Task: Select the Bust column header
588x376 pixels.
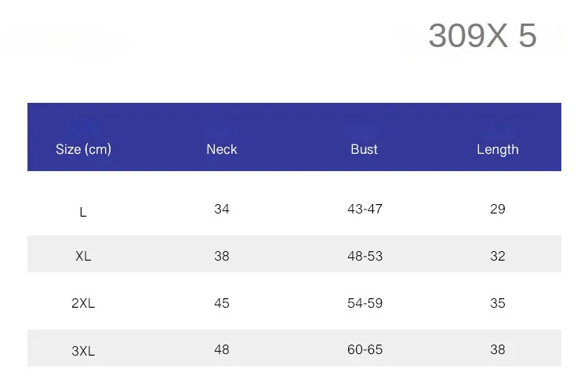Action: 364,149
